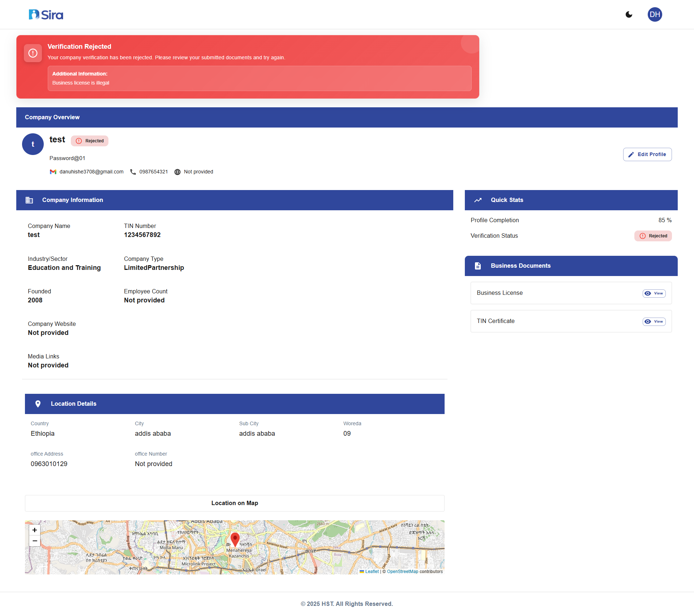Zoom in on the map
Viewport: 694px width, 616px height.
coord(34,530)
